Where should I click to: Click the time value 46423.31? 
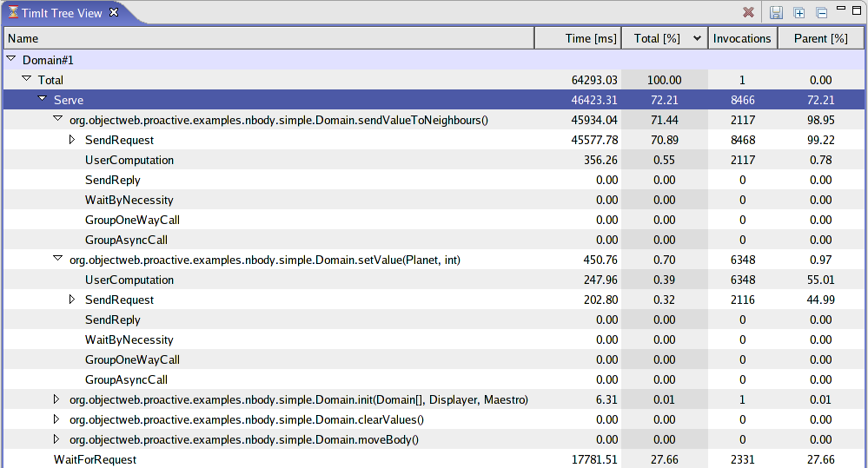[x=594, y=100]
